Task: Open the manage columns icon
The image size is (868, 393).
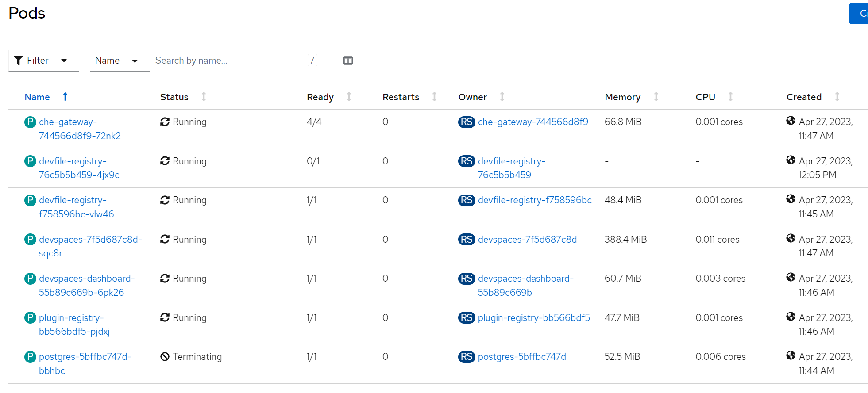Action: tap(348, 61)
